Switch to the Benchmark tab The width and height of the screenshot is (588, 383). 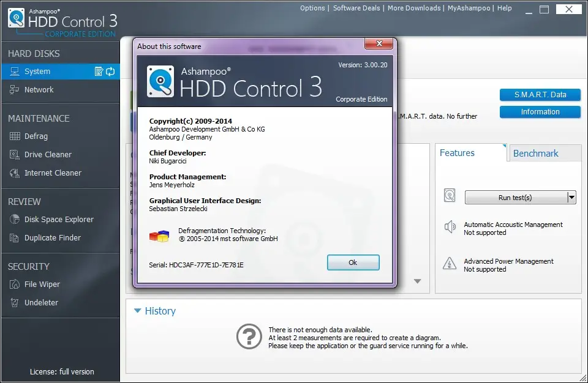(x=545, y=154)
